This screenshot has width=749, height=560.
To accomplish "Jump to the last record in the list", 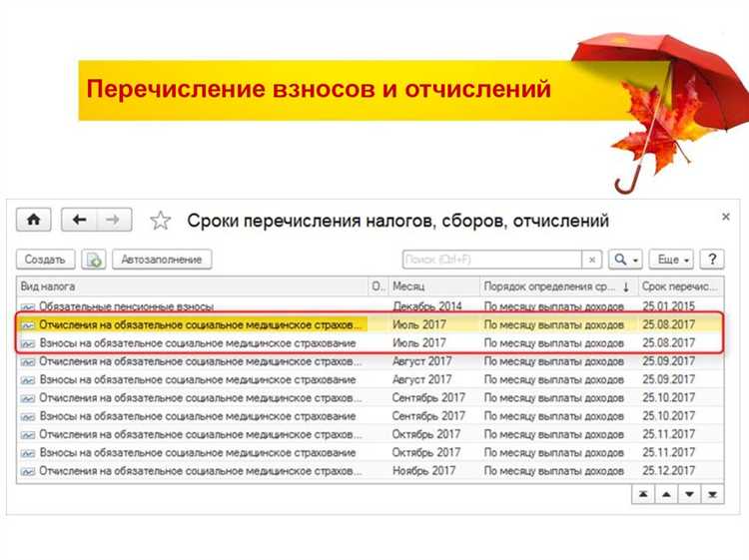I will pos(712,494).
